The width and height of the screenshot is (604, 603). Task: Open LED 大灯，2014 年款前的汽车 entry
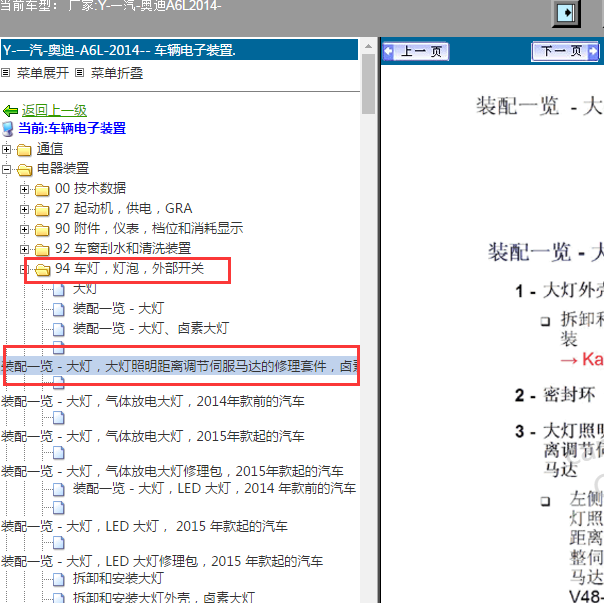[x=215, y=489]
